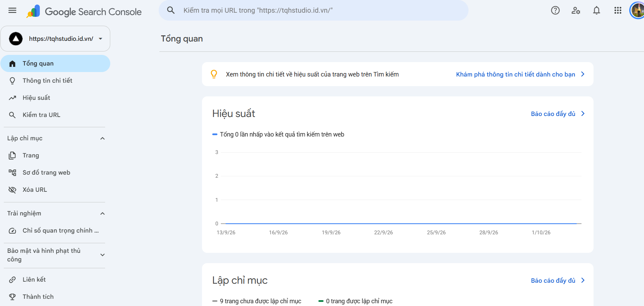Click the Hiệu suất card heading
This screenshot has height=306, width=644.
coord(234,114)
